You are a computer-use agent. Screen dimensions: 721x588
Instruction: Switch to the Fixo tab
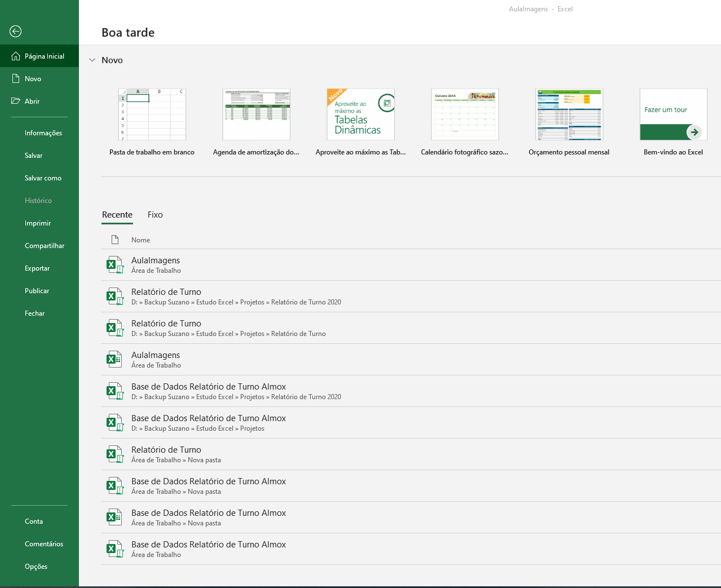click(155, 215)
